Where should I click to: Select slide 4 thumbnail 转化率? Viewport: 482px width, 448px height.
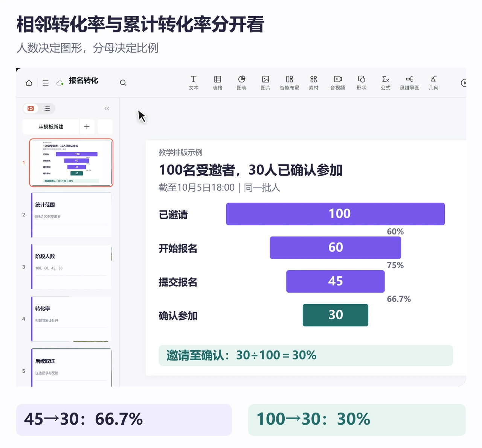click(x=71, y=319)
